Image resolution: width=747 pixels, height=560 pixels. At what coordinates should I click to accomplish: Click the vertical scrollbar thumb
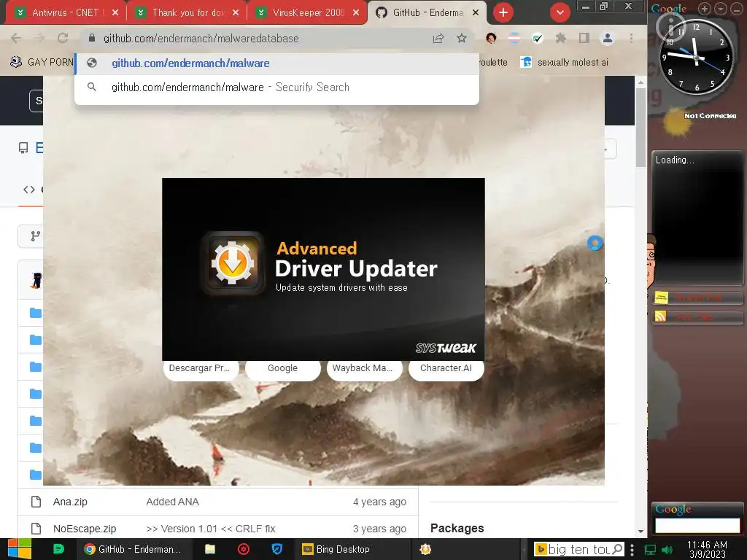pos(640,128)
